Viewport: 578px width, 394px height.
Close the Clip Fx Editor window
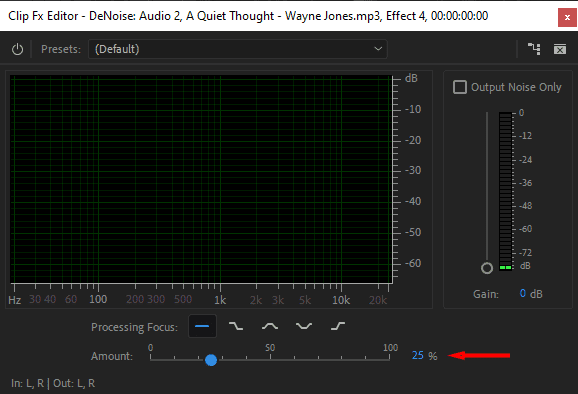coord(567,17)
